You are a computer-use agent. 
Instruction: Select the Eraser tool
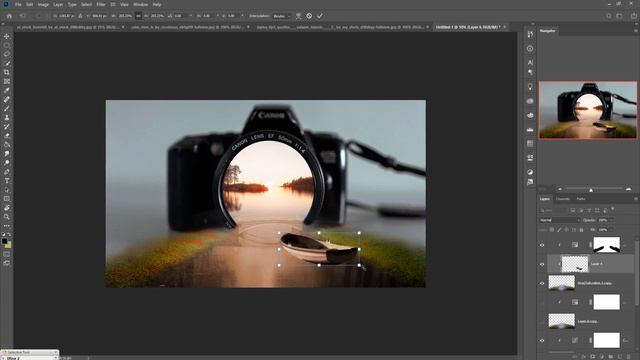pyautogui.click(x=7, y=136)
